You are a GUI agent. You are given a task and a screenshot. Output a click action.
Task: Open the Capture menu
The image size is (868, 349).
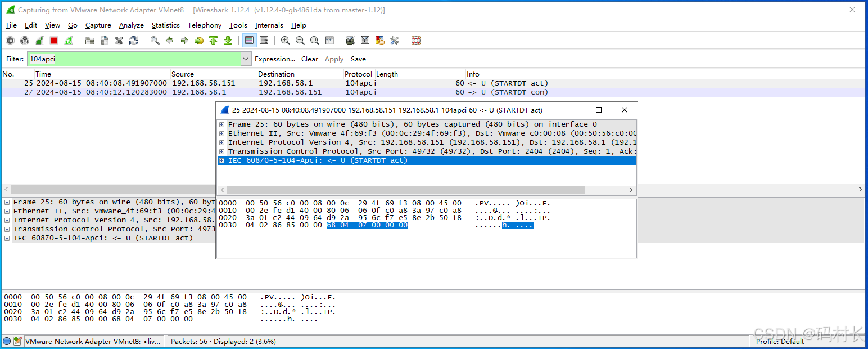[x=98, y=25]
